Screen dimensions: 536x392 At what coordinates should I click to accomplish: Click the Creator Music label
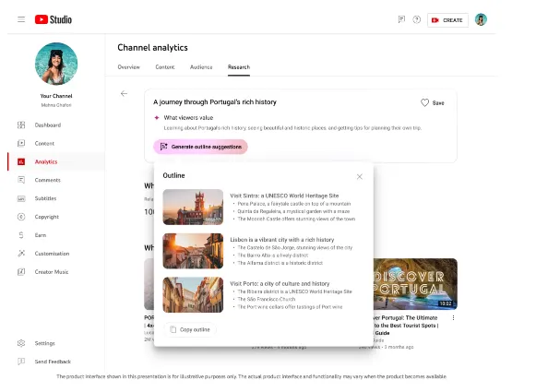coord(52,272)
